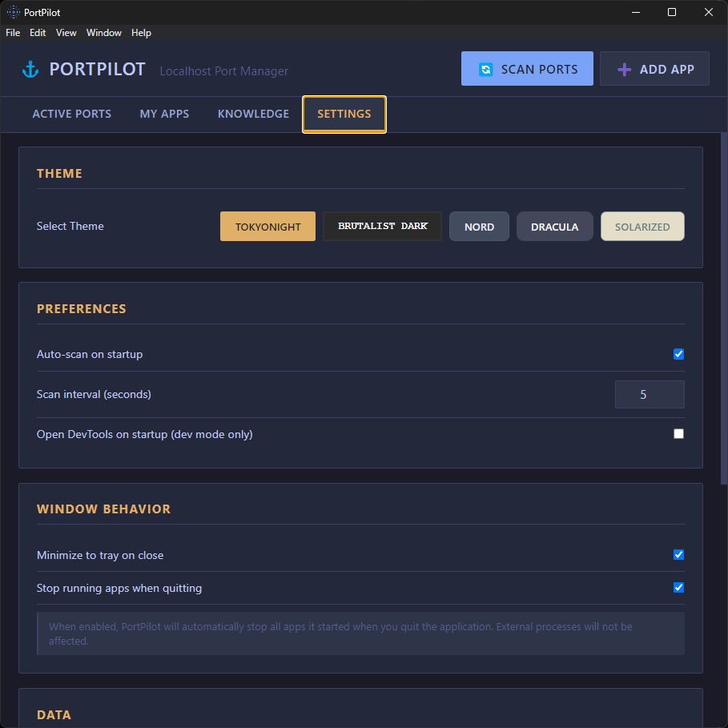Viewport: 728px width, 728px height.
Task: Apply the Nord theme
Action: 479,227
